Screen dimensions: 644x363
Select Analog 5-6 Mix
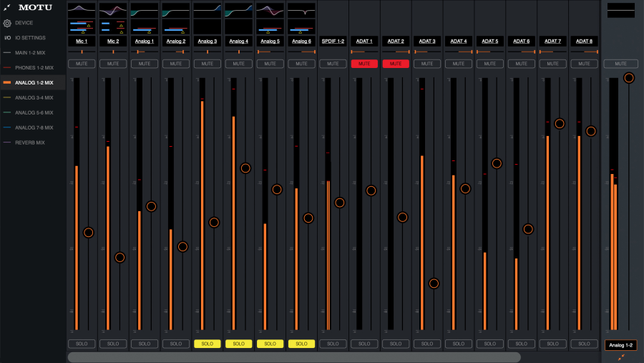pyautogui.click(x=34, y=112)
